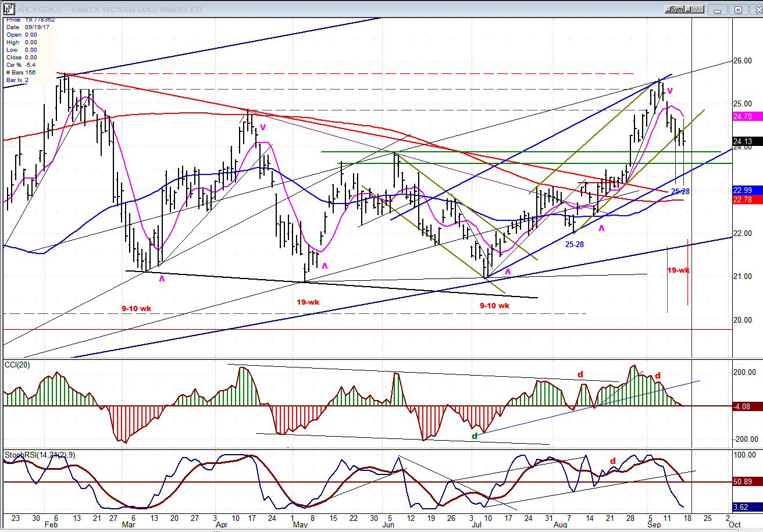The width and height of the screenshot is (763, 532).
Task: Click the red 19-wk cycle marker near September
Action: 678,270
